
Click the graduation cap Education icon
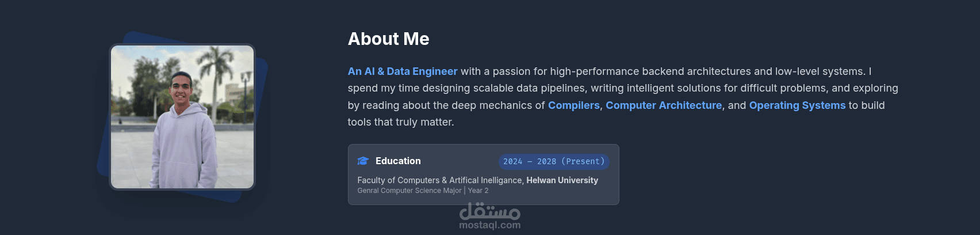click(363, 161)
